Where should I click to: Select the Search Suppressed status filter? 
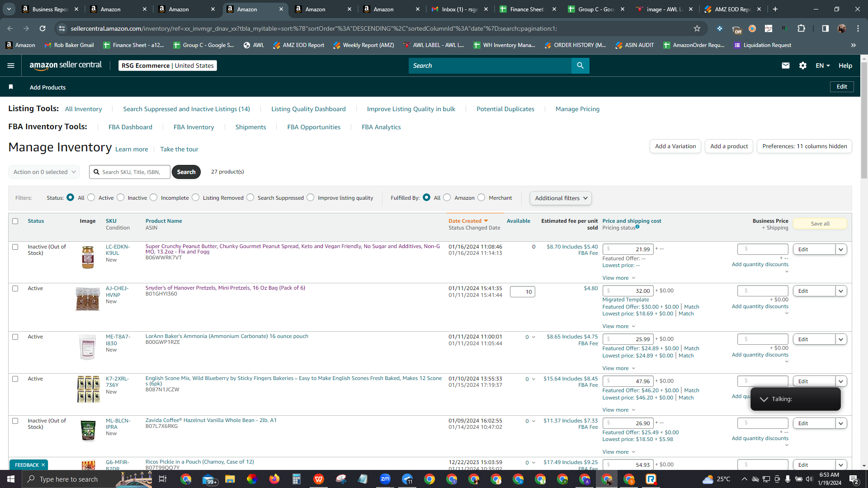pyautogui.click(x=250, y=197)
